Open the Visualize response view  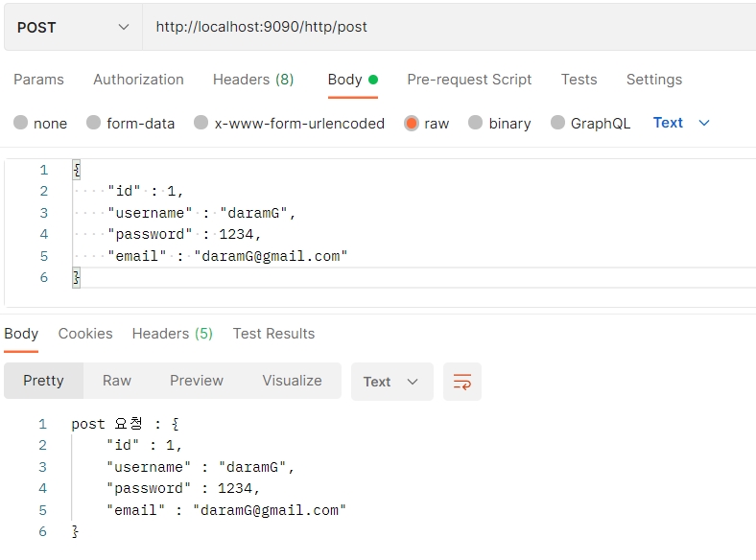(293, 381)
